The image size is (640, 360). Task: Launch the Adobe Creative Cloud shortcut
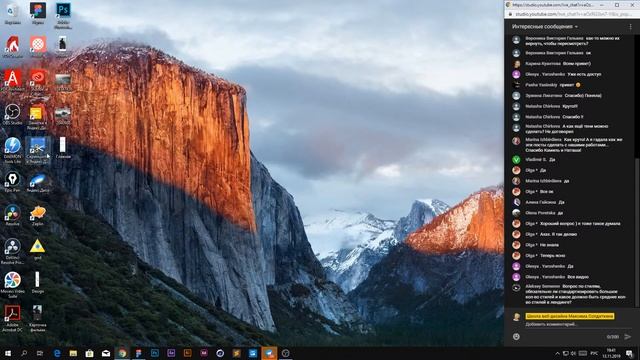tap(38, 81)
